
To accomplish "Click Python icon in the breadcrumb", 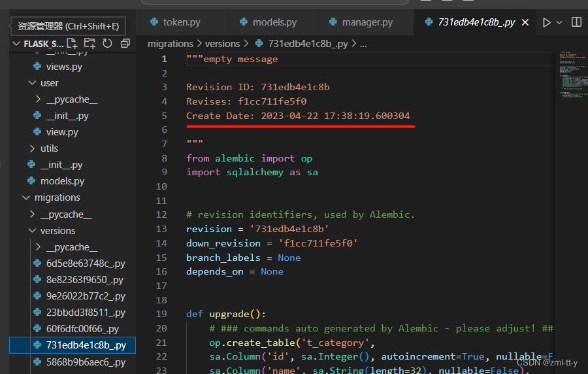I will pyautogui.click(x=259, y=44).
